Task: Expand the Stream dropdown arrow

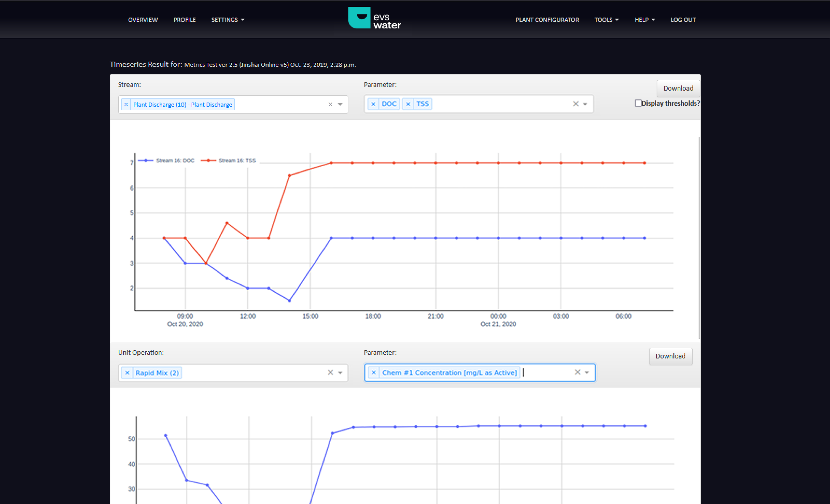Action: 340,104
